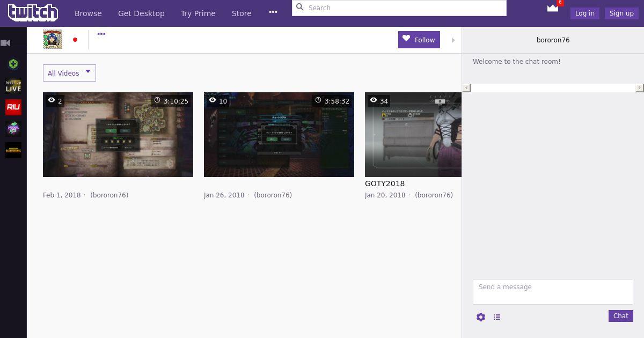The width and height of the screenshot is (644, 338).
Task: Collapse the chat panel arrow
Action: point(453,40)
